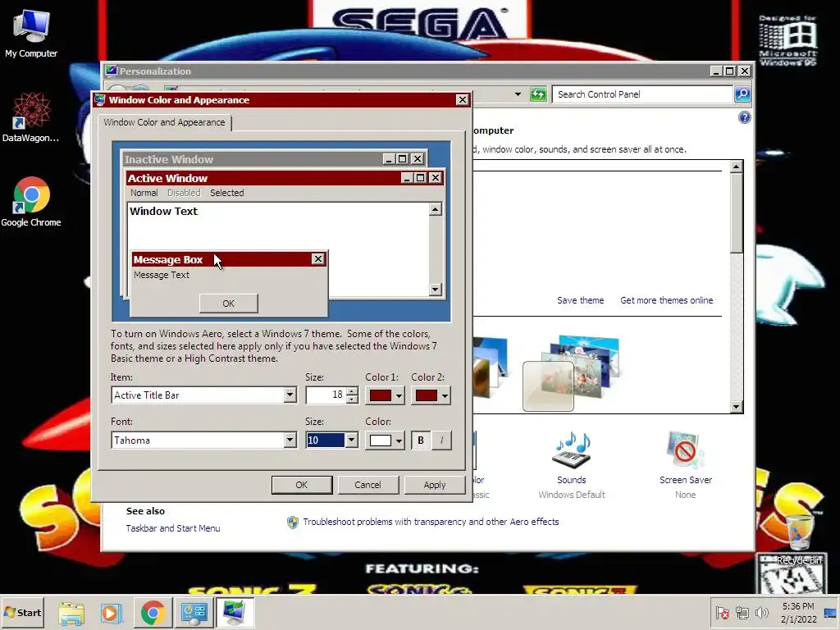The image size is (840, 630).
Task: Select the faded theme thumbnail
Action: coord(548,386)
